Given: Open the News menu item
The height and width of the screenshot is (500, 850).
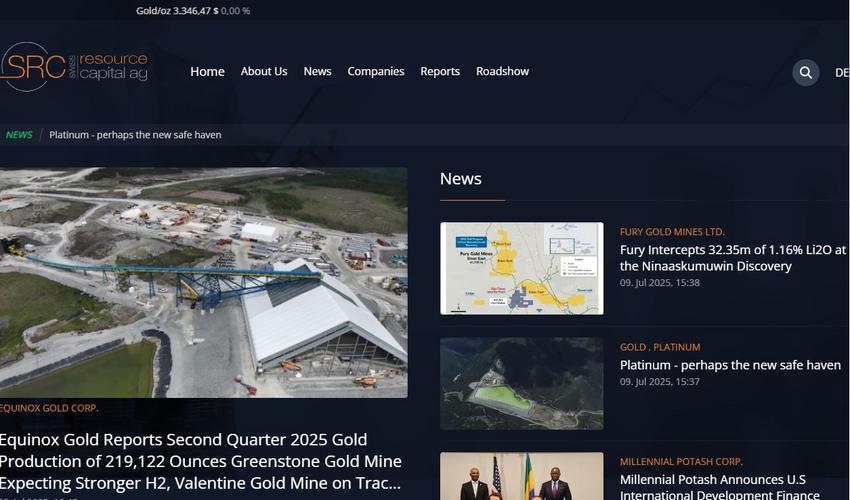Looking at the screenshot, I should pos(317,71).
